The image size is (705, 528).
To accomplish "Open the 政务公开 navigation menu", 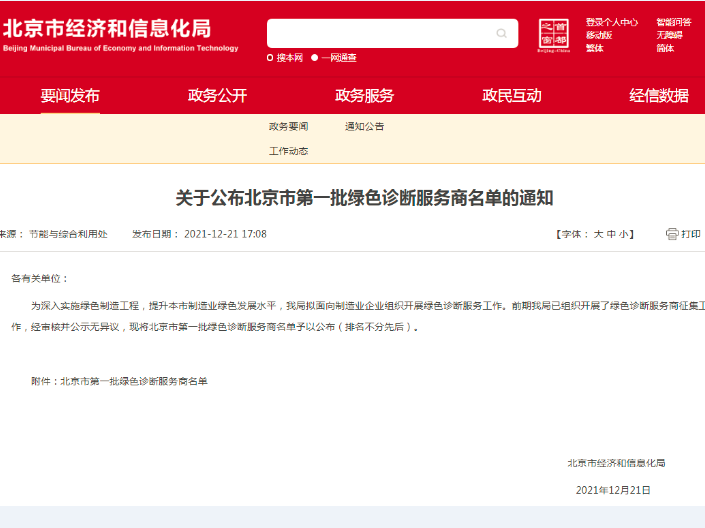I will tap(217, 96).
